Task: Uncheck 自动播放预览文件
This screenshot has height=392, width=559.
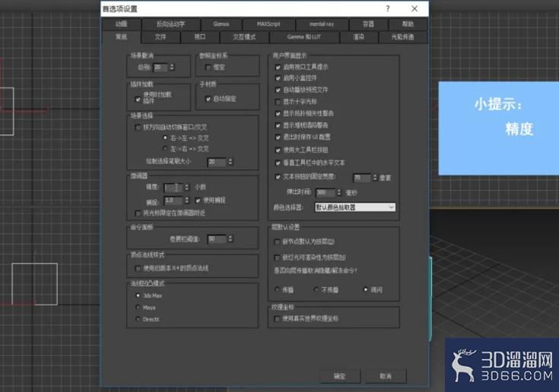Action: click(x=278, y=90)
